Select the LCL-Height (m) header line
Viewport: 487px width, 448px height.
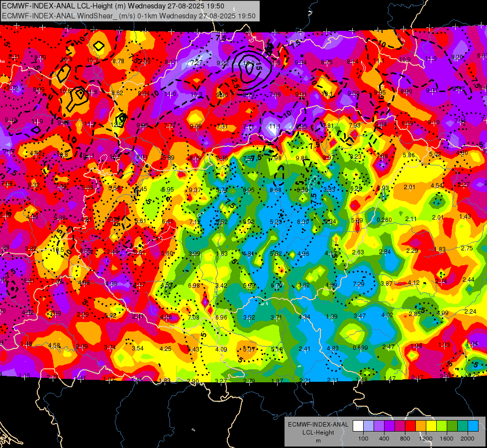pos(113,6)
